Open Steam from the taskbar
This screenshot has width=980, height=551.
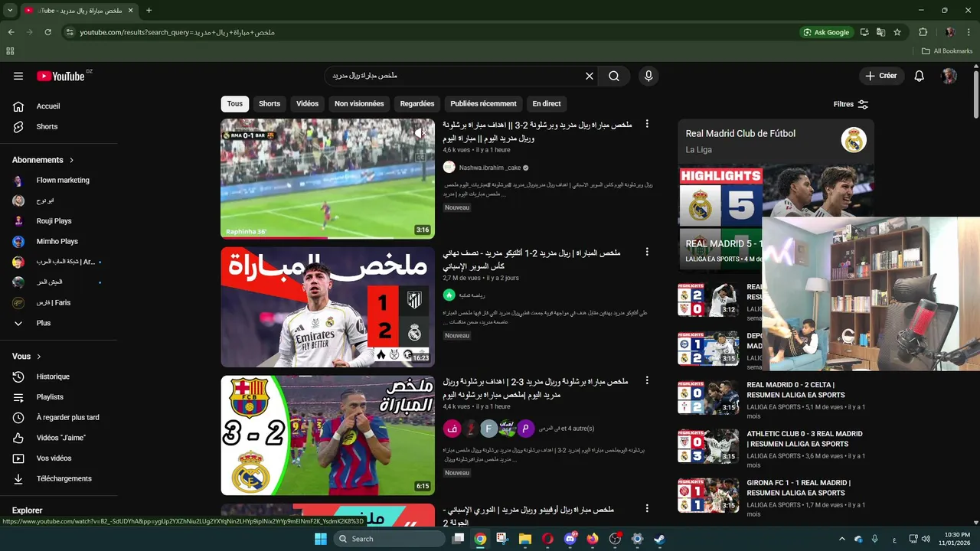tap(659, 539)
